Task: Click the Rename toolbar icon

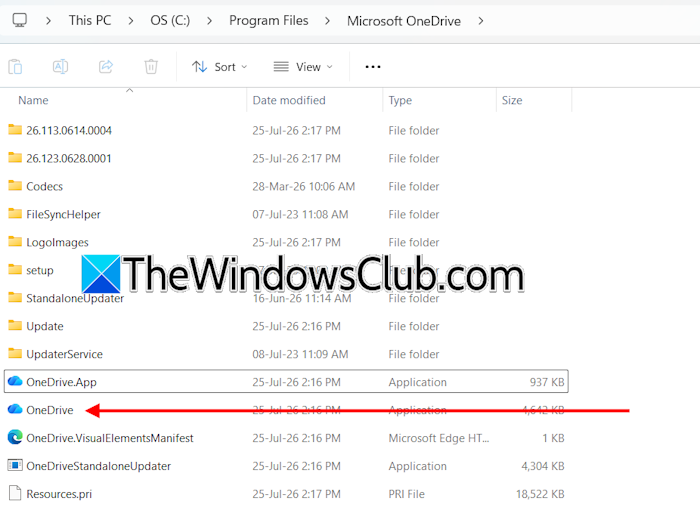Action: point(60,67)
